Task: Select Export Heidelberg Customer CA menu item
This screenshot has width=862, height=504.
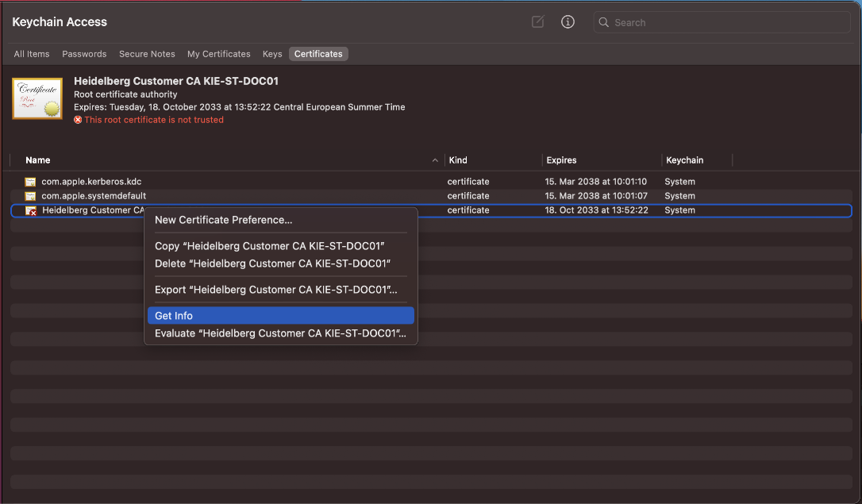Action: (x=275, y=290)
